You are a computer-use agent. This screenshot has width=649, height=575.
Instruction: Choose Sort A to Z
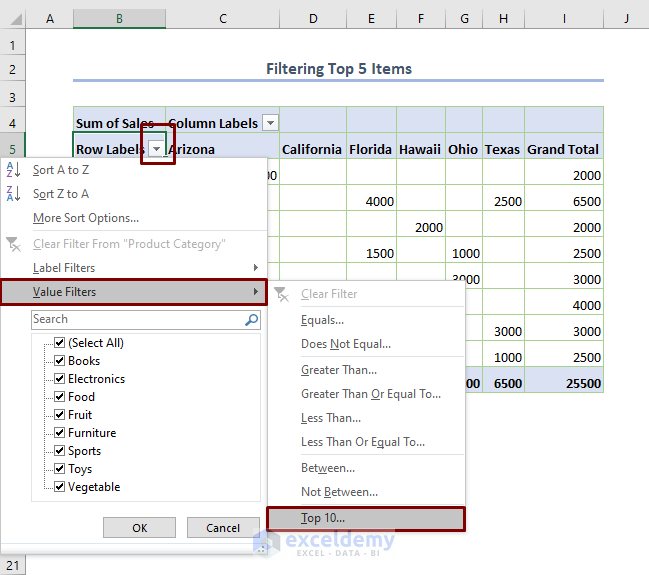coord(134,170)
